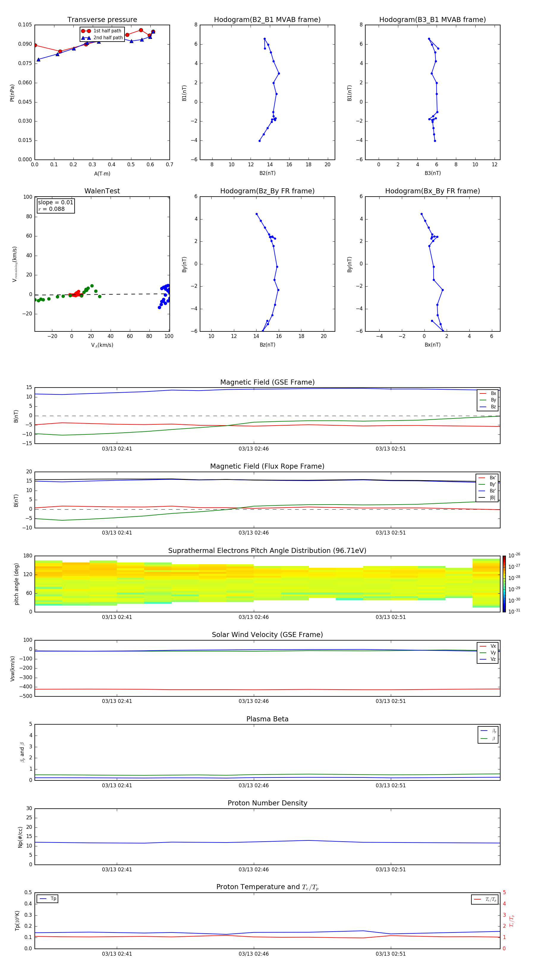This screenshot has width=535, height=980.
Task: Click the 'Proton Temperature and Te/Tp' title
Action: pos(267,887)
